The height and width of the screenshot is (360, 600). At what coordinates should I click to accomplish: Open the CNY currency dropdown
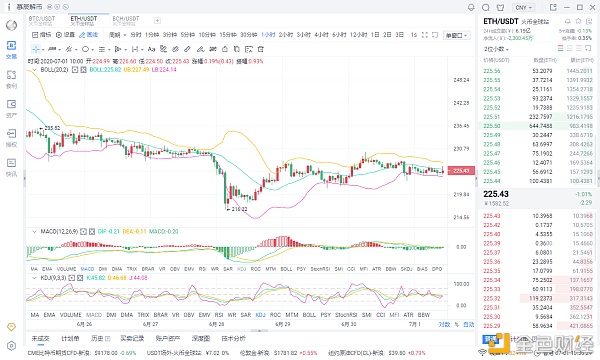524,7
